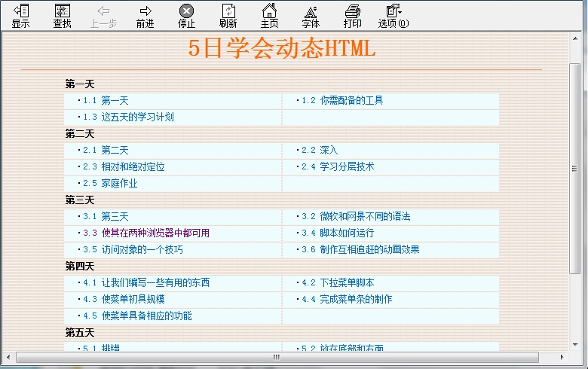The image size is (588, 369).
Task: Click the vertical scrollbar thumb
Action: click(x=575, y=169)
